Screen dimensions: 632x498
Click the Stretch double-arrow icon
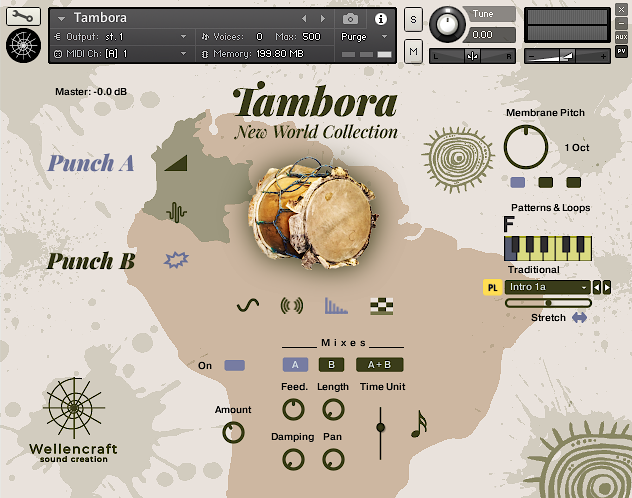(x=579, y=318)
